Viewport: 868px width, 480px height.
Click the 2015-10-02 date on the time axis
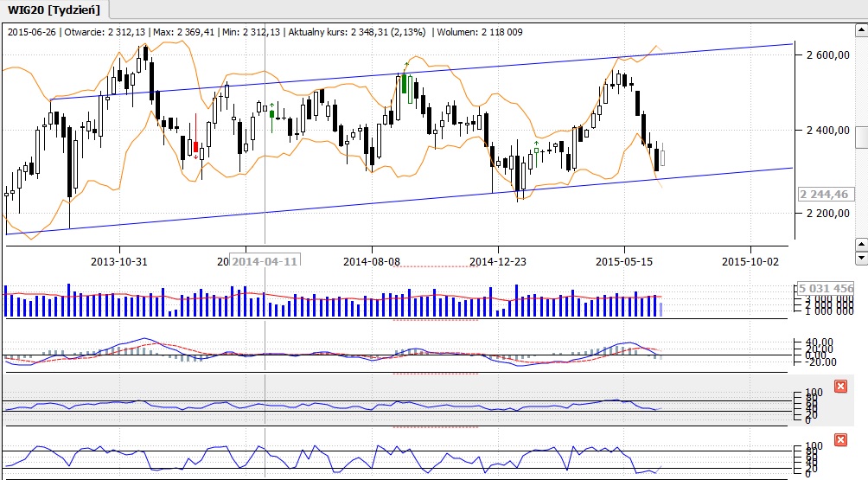(750, 261)
